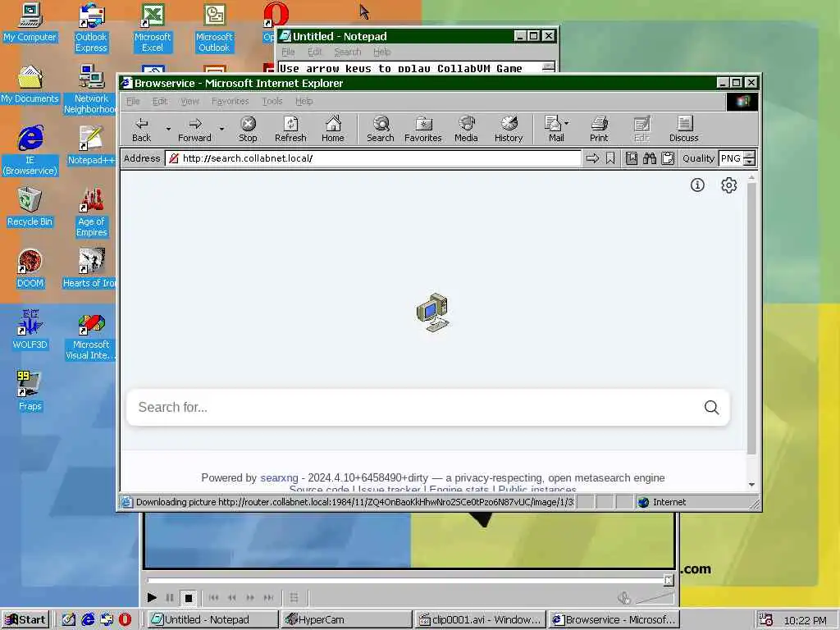Image resolution: width=840 pixels, height=630 pixels.
Task: Select the DOOM desktop icon
Action: [x=30, y=269]
